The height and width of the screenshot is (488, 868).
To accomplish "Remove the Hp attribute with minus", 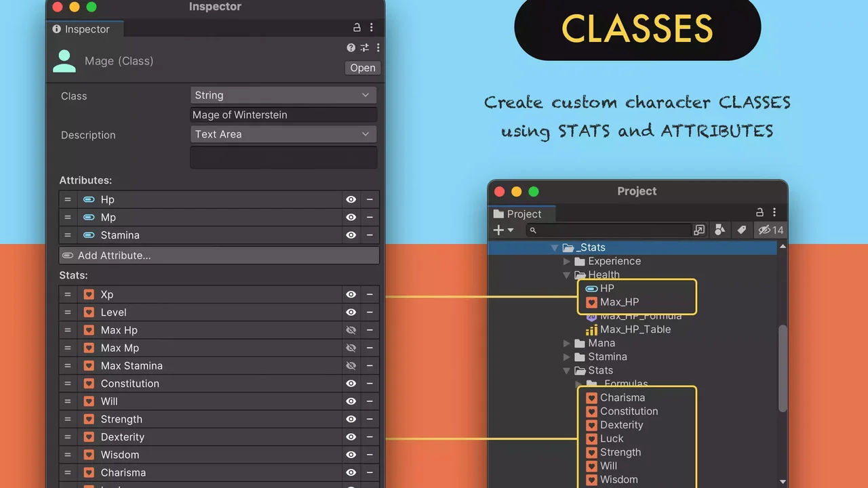I will [x=370, y=199].
